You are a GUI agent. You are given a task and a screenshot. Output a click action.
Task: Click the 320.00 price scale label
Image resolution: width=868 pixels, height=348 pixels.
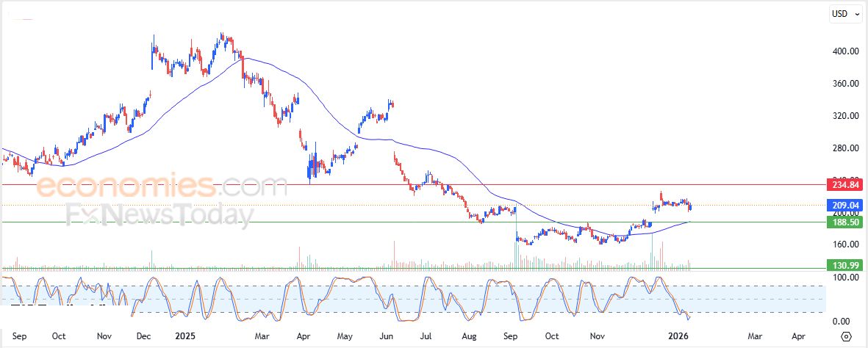844,116
